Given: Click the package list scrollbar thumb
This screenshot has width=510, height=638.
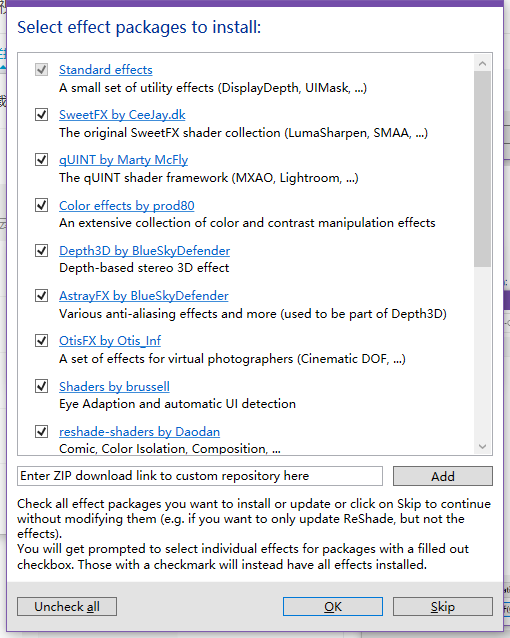Looking at the screenshot, I should pos(483,169).
